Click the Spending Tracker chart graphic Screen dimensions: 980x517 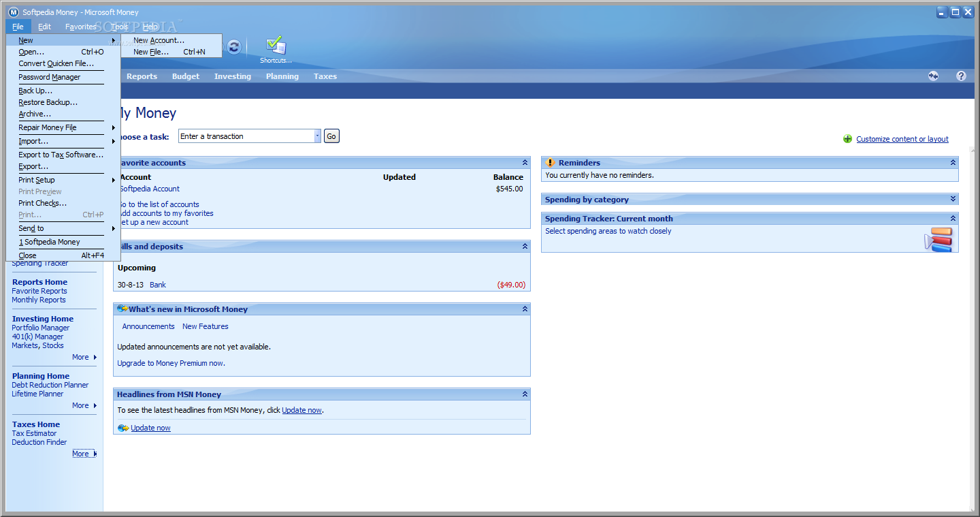point(938,239)
